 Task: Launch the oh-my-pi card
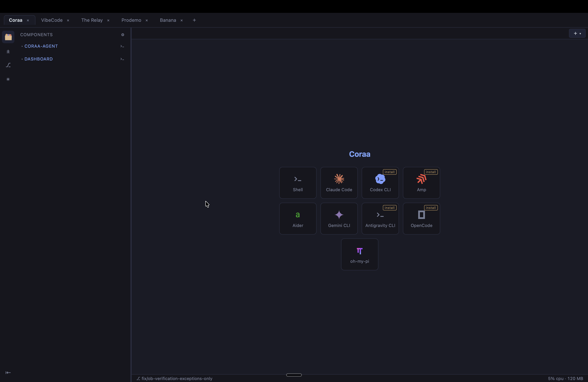point(360,254)
